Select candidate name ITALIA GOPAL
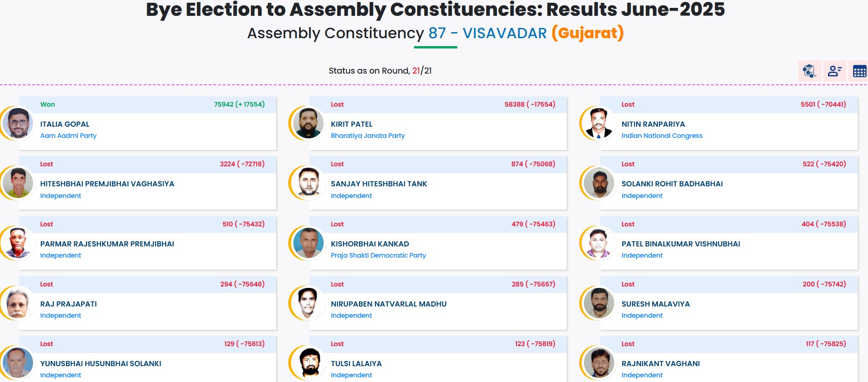Image resolution: width=868 pixels, height=382 pixels. (65, 124)
